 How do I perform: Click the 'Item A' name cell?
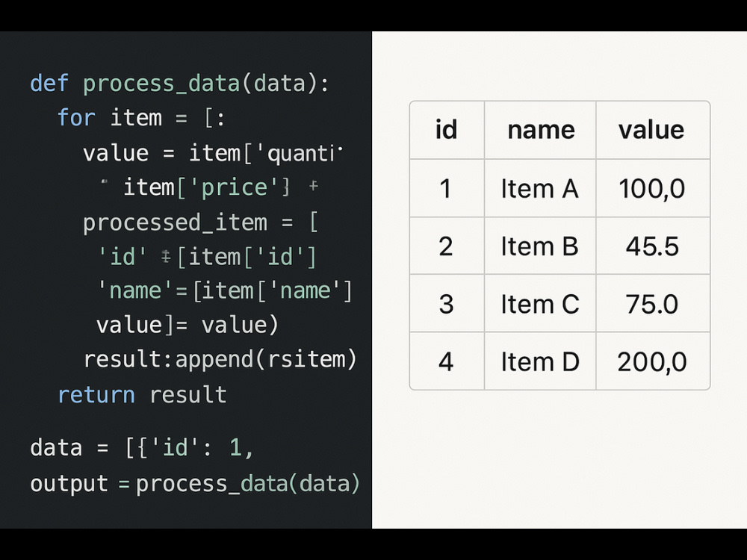pos(540,188)
